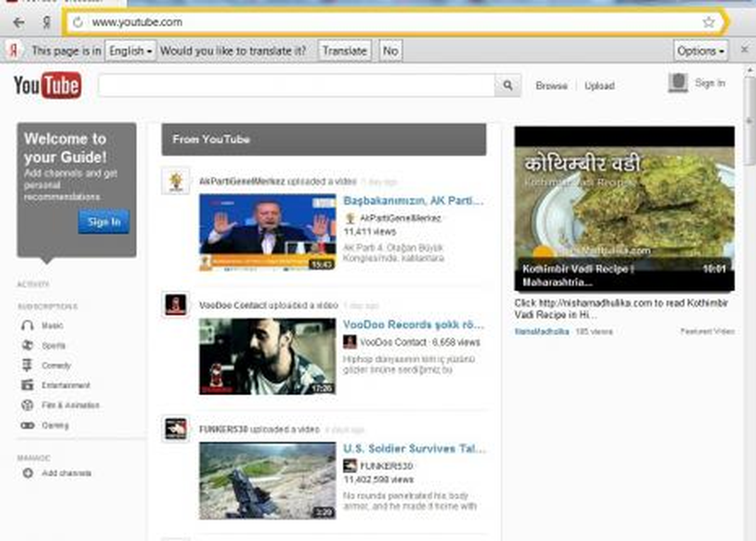The width and height of the screenshot is (756, 541).
Task: Select the Gaming controller icon in the sidebar
Action: point(27,425)
